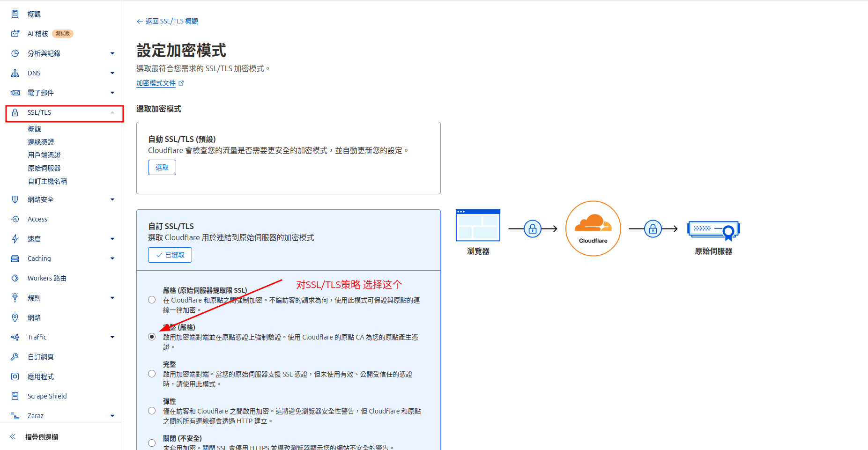Choose the 彈性 flexible mode radio button
Image resolution: width=868 pixels, height=450 pixels.
coord(152,411)
